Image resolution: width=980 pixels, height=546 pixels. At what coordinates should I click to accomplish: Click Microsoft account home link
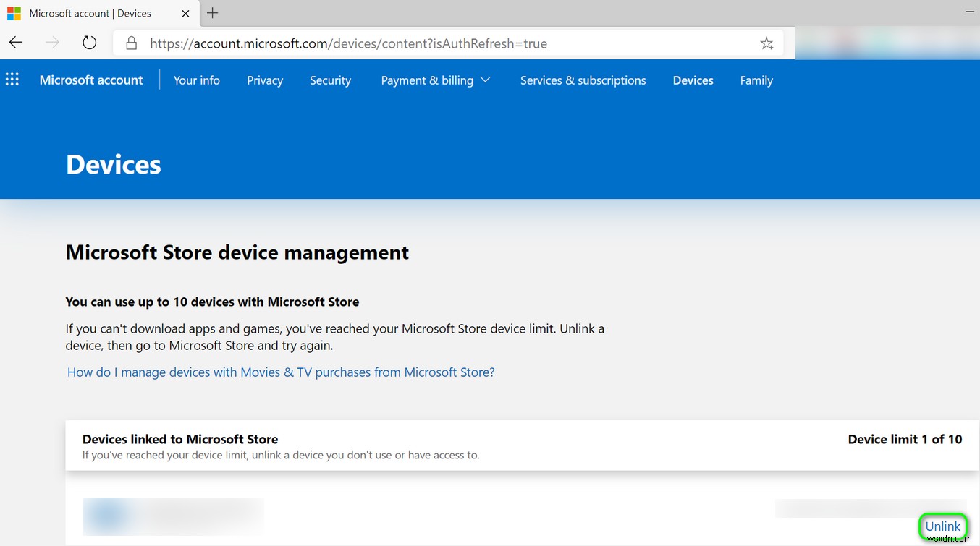pos(90,80)
